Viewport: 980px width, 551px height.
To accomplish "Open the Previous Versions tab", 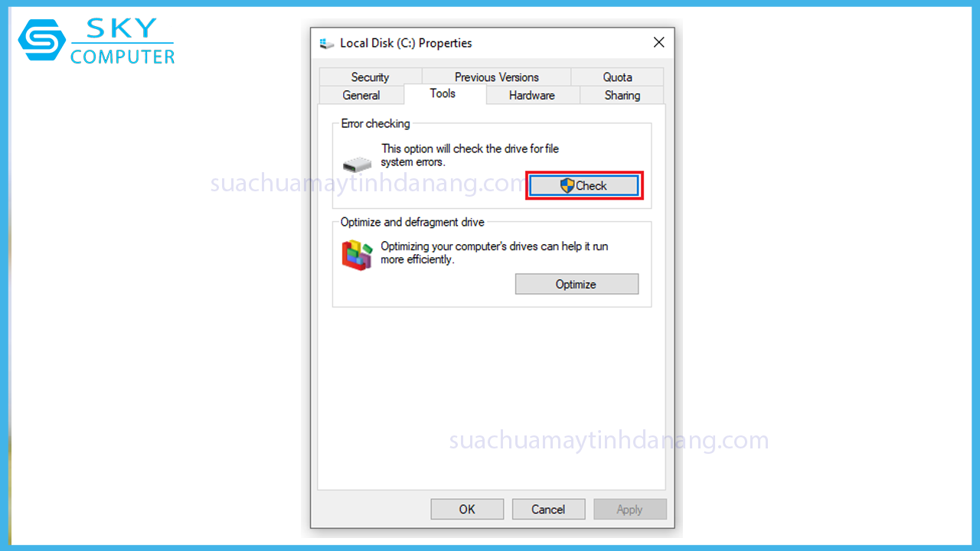I will pos(496,77).
